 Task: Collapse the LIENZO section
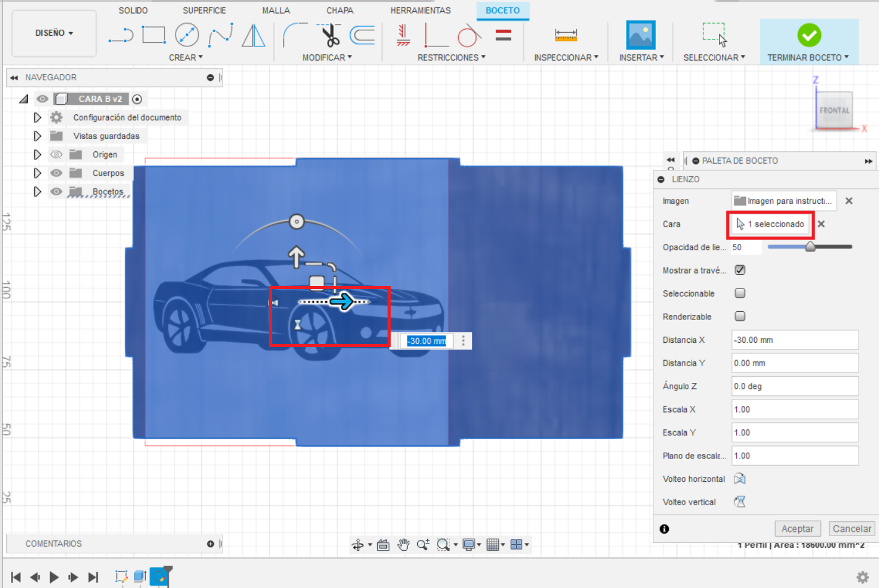click(x=661, y=179)
